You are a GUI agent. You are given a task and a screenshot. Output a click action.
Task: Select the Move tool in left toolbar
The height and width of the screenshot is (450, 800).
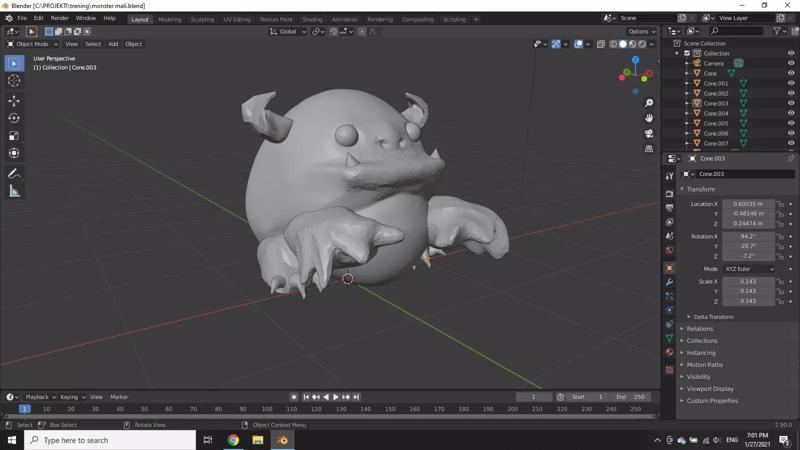point(14,100)
